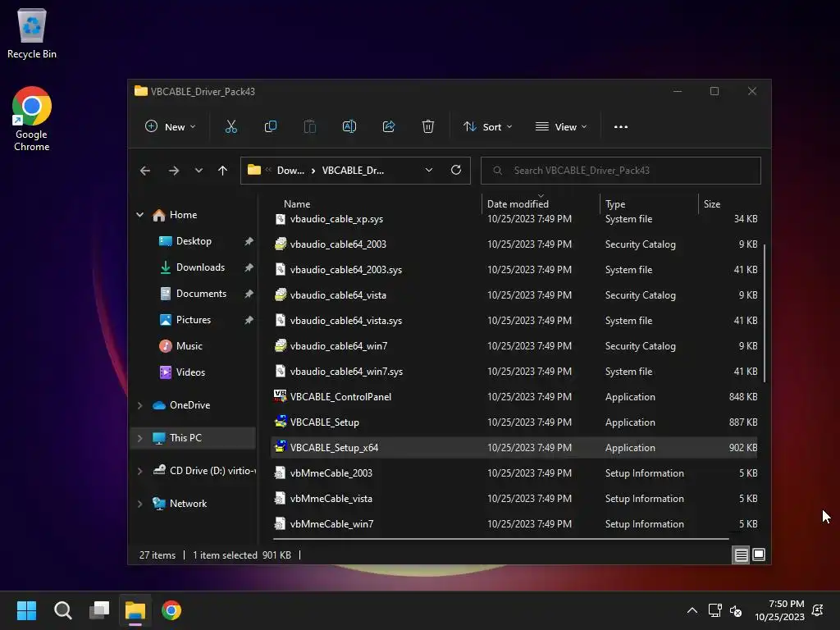Sort by Date modified column header
840x630 pixels.
(518, 204)
